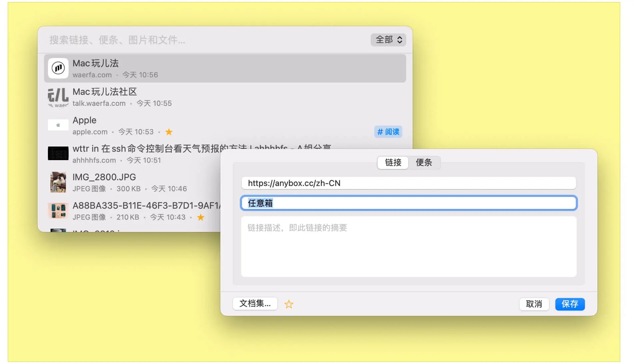This screenshot has height=364, width=634.
Task: Open the A88BA335 JPEG thumbnail
Action: [x=58, y=211]
